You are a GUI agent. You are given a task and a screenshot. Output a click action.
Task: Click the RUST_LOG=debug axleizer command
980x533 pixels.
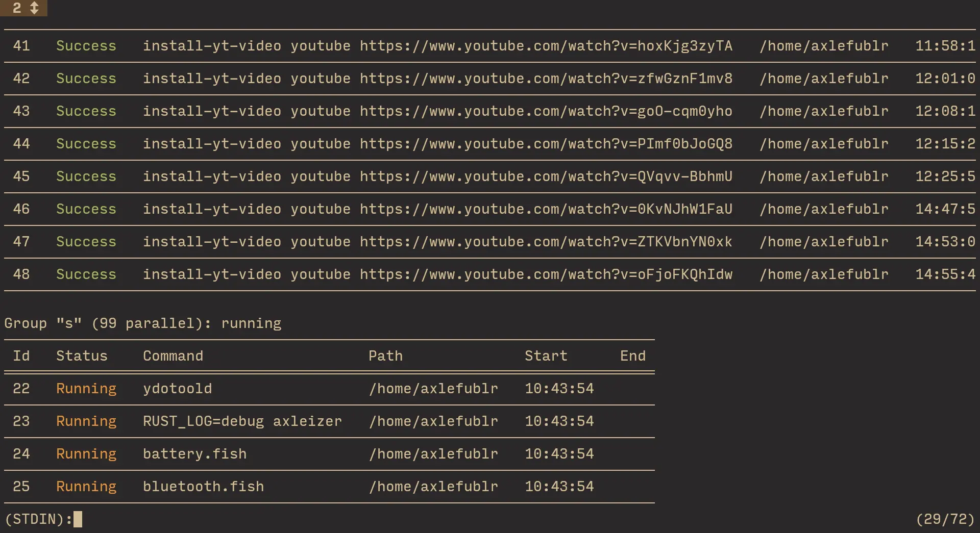click(242, 421)
